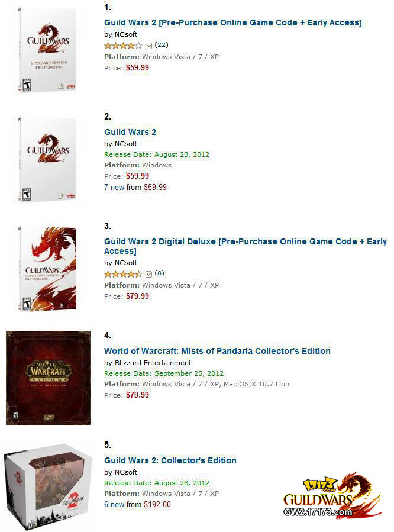The width and height of the screenshot is (394, 532).
Task: Open World of Warcraft: Mists of Pandaria Collector's Edition link
Action: coord(217,351)
